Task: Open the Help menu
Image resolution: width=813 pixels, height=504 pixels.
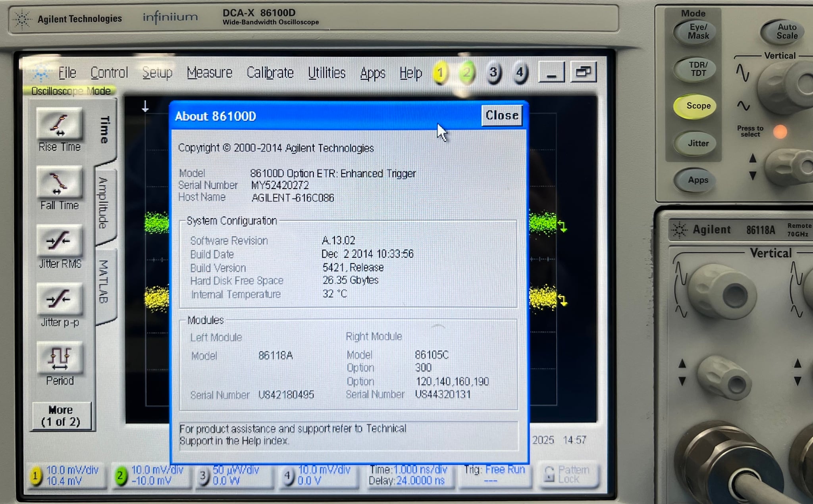Action: 410,73
